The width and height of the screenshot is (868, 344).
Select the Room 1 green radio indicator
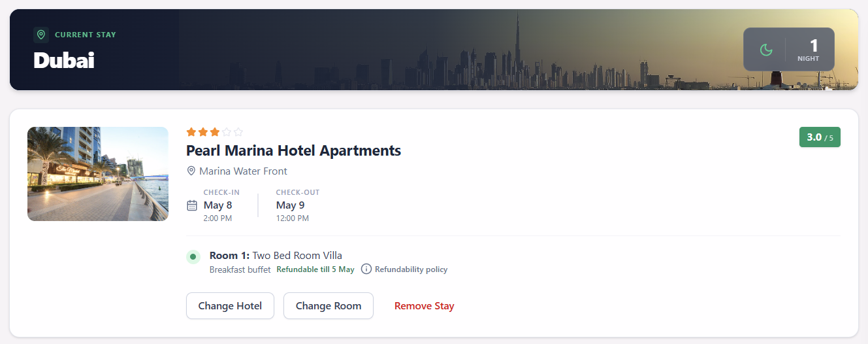coord(193,256)
